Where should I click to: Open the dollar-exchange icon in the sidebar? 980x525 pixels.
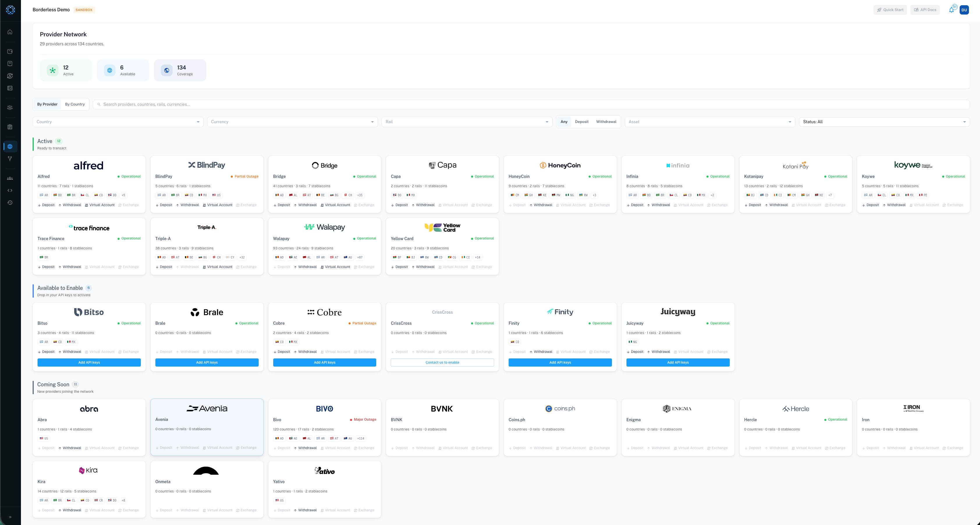(x=10, y=76)
